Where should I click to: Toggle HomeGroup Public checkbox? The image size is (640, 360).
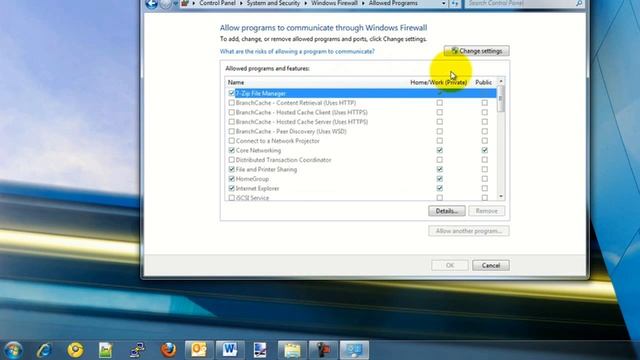click(484, 179)
